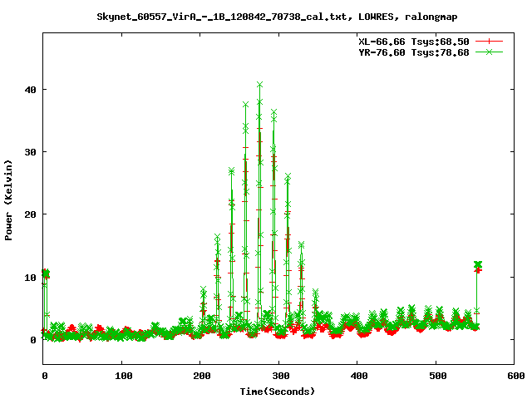Image resolution: width=532 pixels, height=399 pixels.
Task: Click the calibration spike at the plot start
Action: (46, 273)
